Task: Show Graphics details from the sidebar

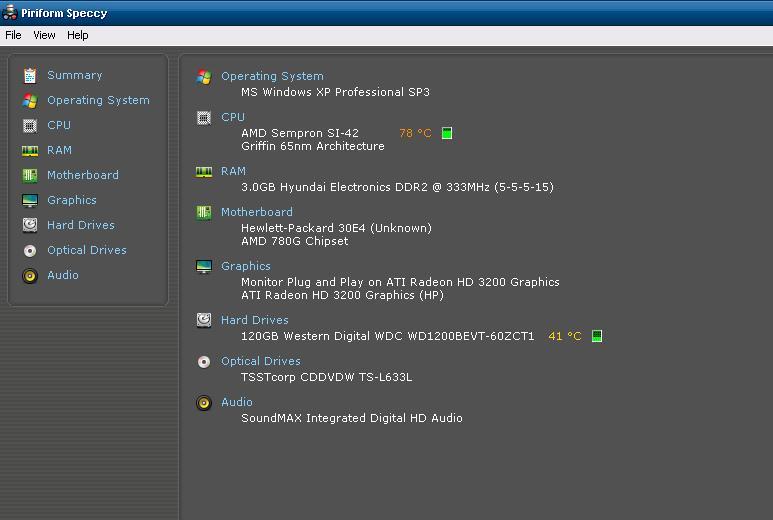Action: tap(72, 200)
